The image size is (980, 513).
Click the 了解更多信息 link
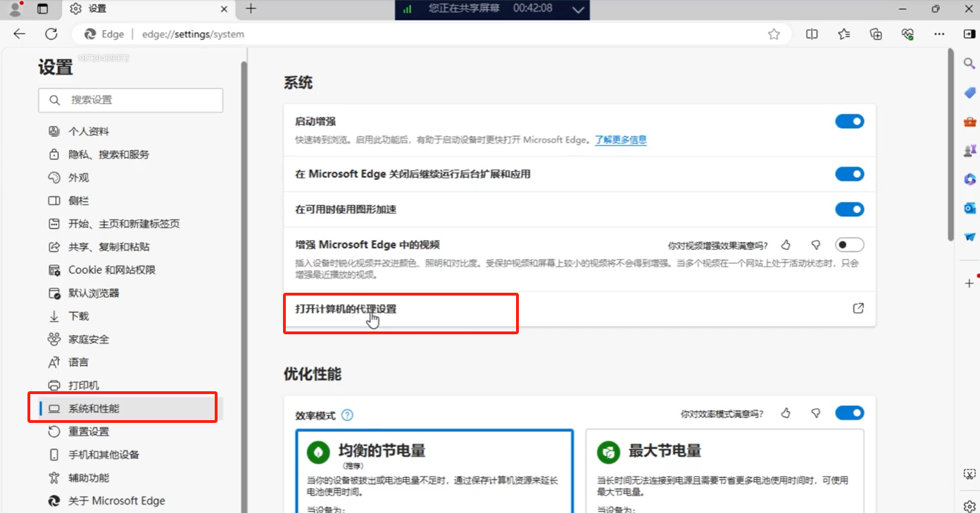click(620, 140)
